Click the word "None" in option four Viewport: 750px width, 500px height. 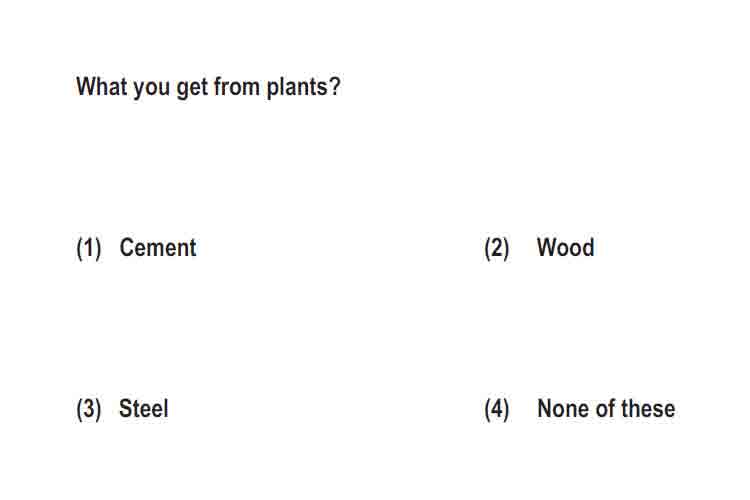point(564,409)
